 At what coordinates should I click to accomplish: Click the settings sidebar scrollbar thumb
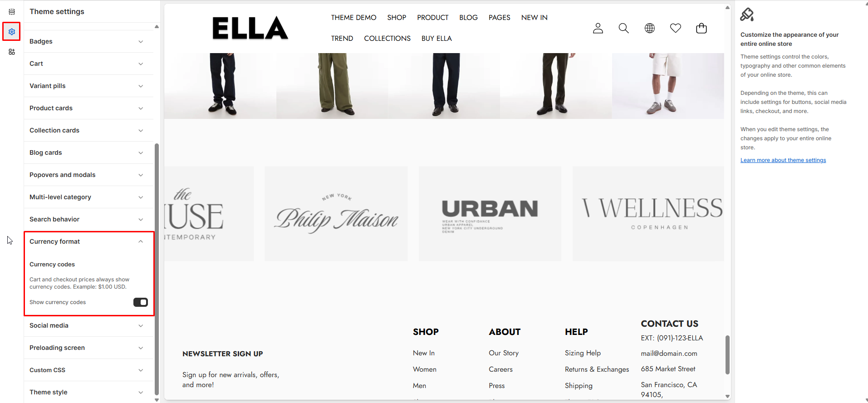pyautogui.click(x=157, y=270)
